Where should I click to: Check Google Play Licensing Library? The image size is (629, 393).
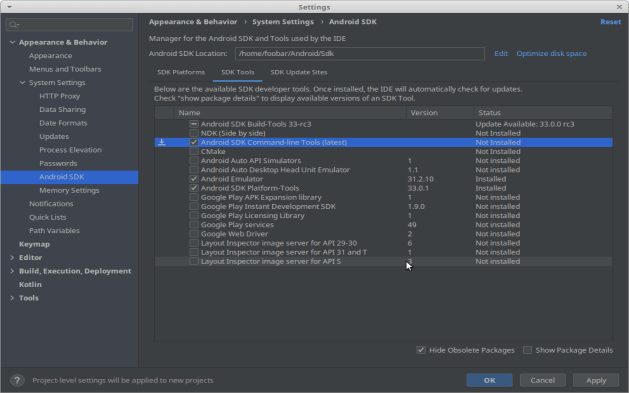point(194,215)
